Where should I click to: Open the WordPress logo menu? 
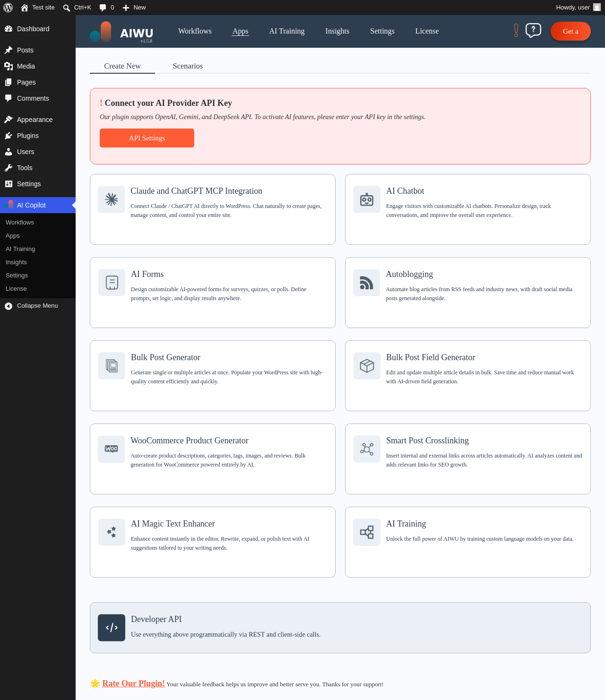point(8,8)
